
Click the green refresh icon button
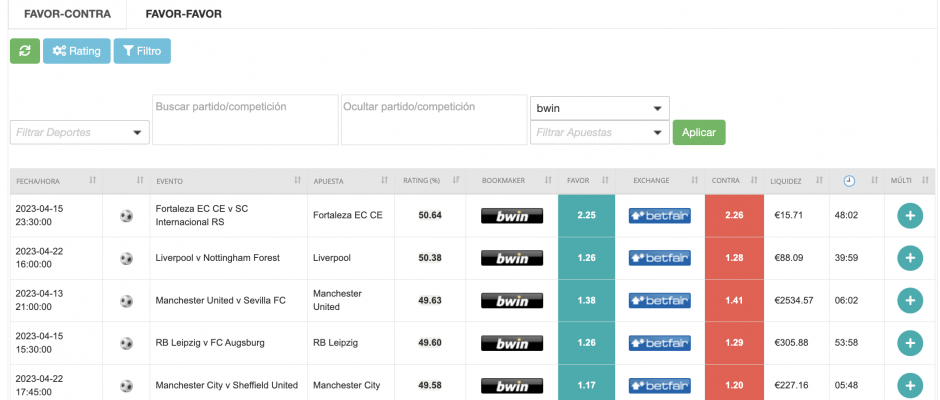(25, 51)
